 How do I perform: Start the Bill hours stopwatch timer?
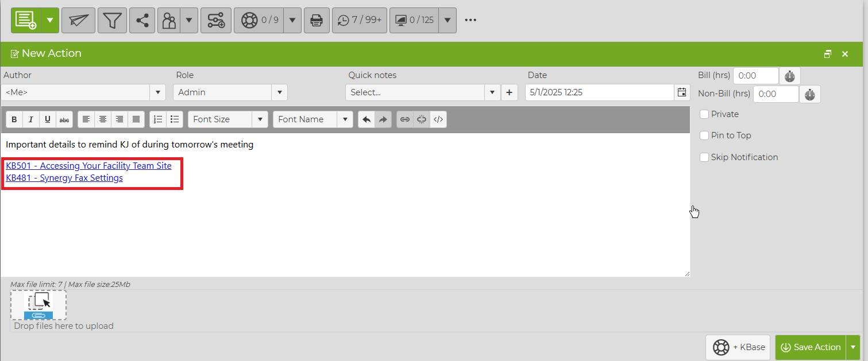tap(789, 76)
